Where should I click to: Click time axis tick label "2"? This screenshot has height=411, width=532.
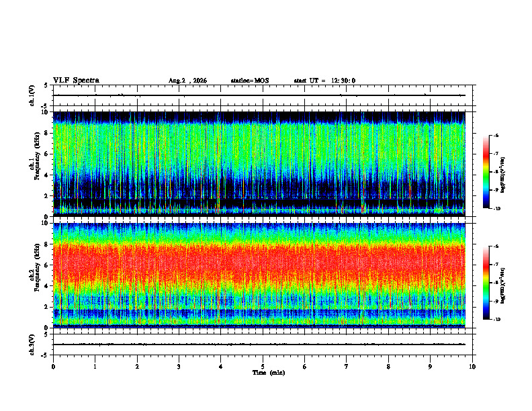137,367
